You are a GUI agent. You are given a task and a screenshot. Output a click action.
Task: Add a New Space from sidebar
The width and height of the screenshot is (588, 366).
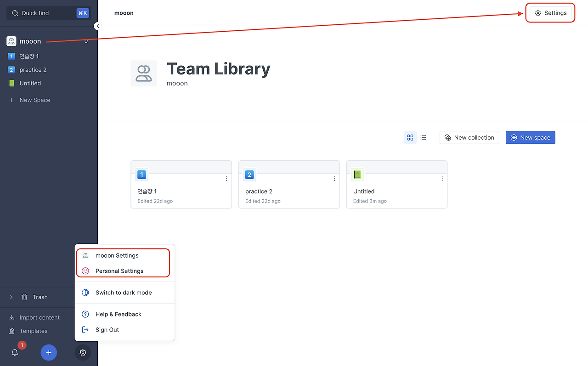coord(30,100)
